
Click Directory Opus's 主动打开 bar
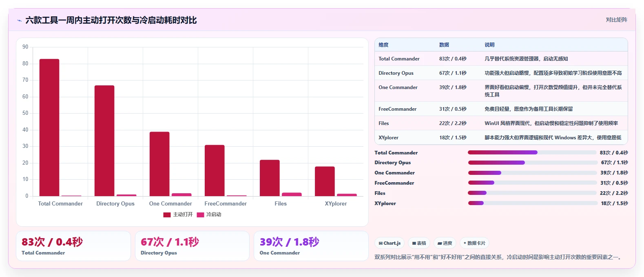pyautogui.click(x=104, y=141)
